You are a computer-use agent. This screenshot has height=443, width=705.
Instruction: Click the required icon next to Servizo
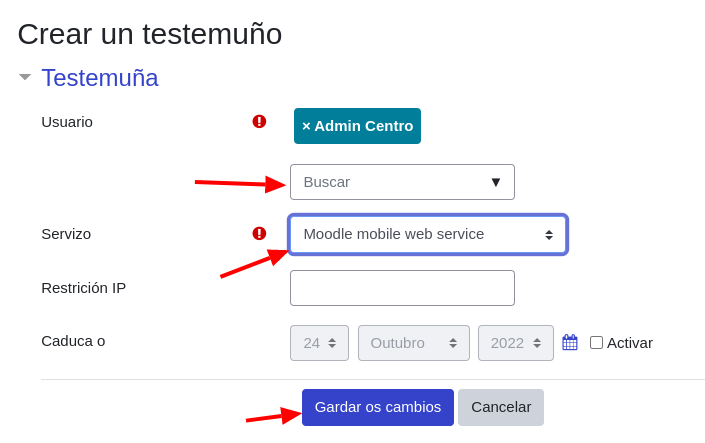(x=259, y=233)
